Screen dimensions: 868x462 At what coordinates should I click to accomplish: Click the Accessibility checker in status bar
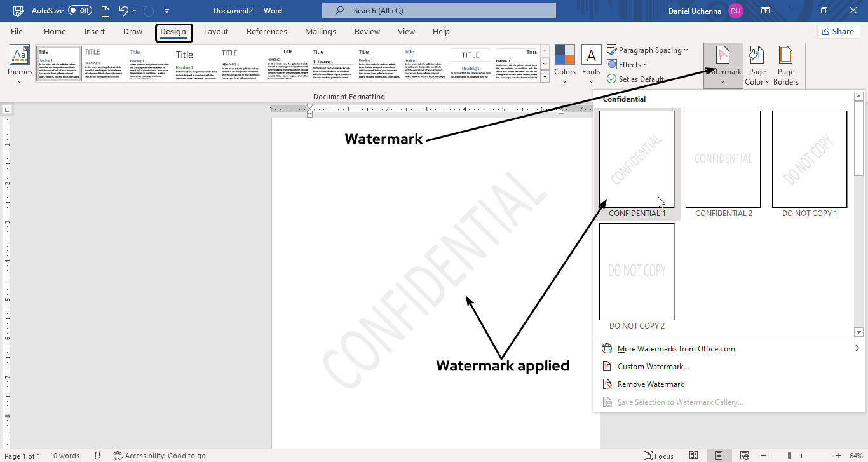(x=159, y=455)
